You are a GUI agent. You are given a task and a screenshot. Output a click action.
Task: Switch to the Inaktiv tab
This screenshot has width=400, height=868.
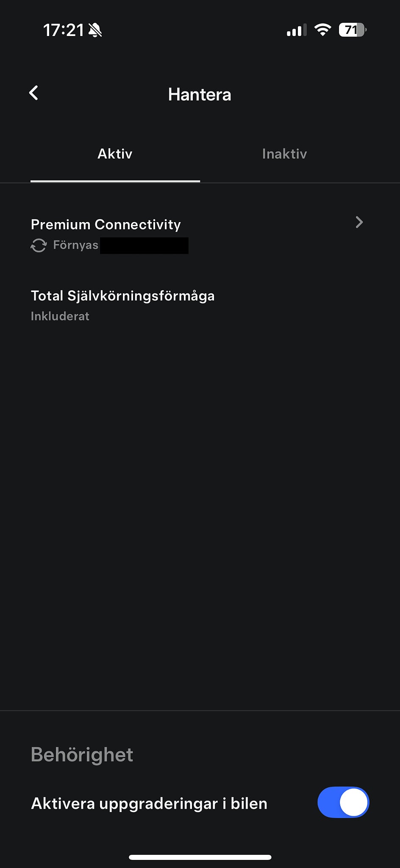(284, 154)
